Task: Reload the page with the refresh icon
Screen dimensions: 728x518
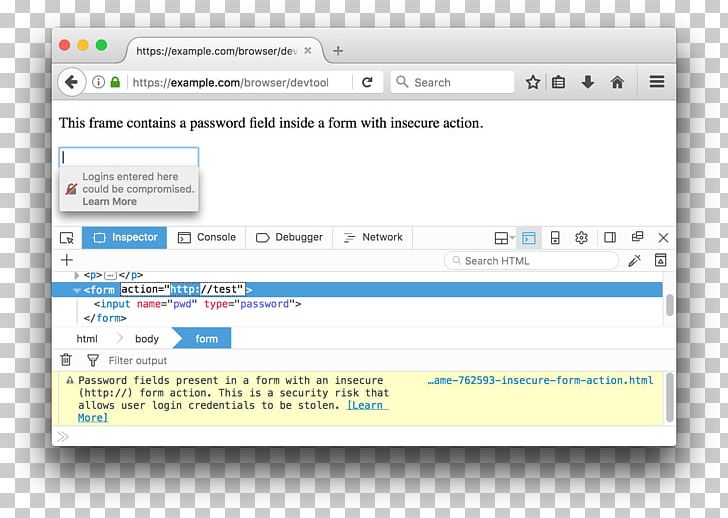Action: (x=367, y=82)
